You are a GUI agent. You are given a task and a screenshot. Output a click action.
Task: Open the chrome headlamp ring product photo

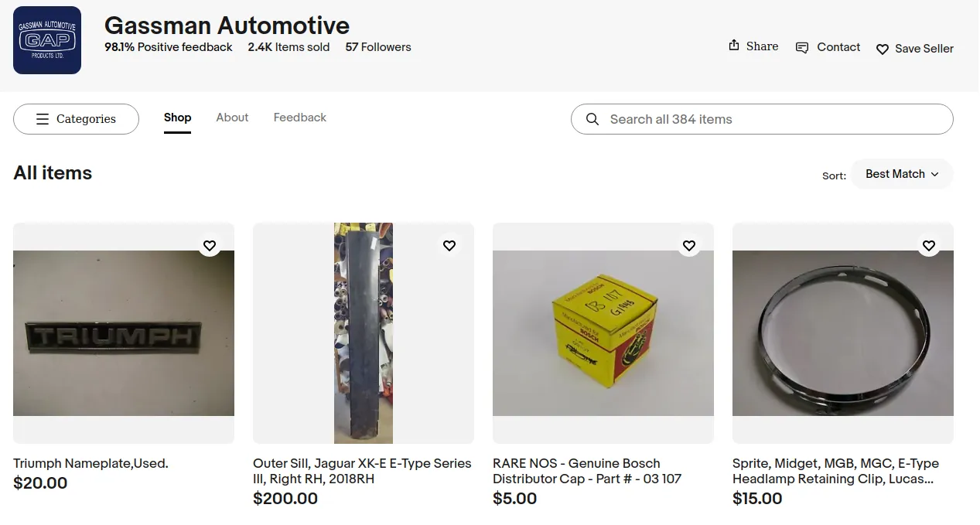(x=843, y=333)
